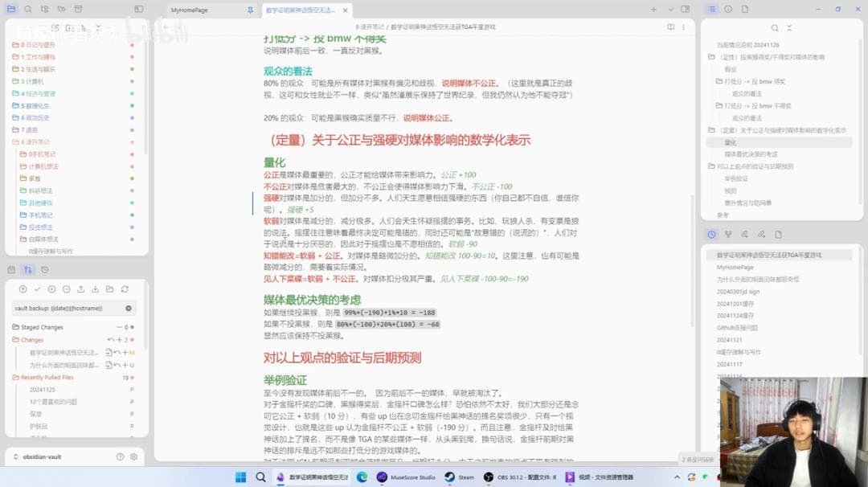Screen dimensions: 868x487
Task: Open the tab list dropdown arrow
Action: tap(669, 9)
